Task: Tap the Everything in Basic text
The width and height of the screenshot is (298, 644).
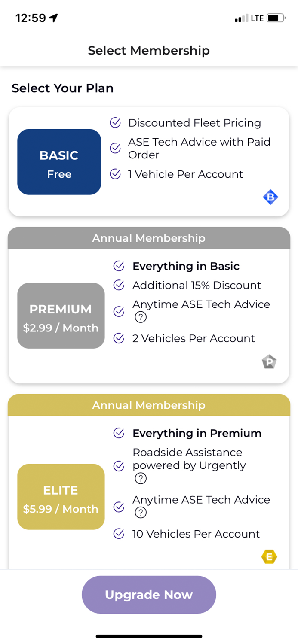Action: point(186,266)
